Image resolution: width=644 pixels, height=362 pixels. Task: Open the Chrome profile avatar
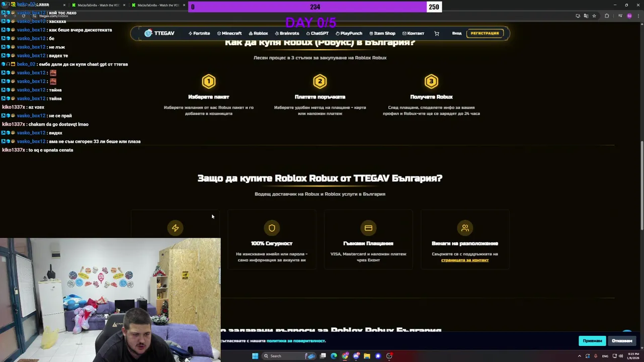629,16
